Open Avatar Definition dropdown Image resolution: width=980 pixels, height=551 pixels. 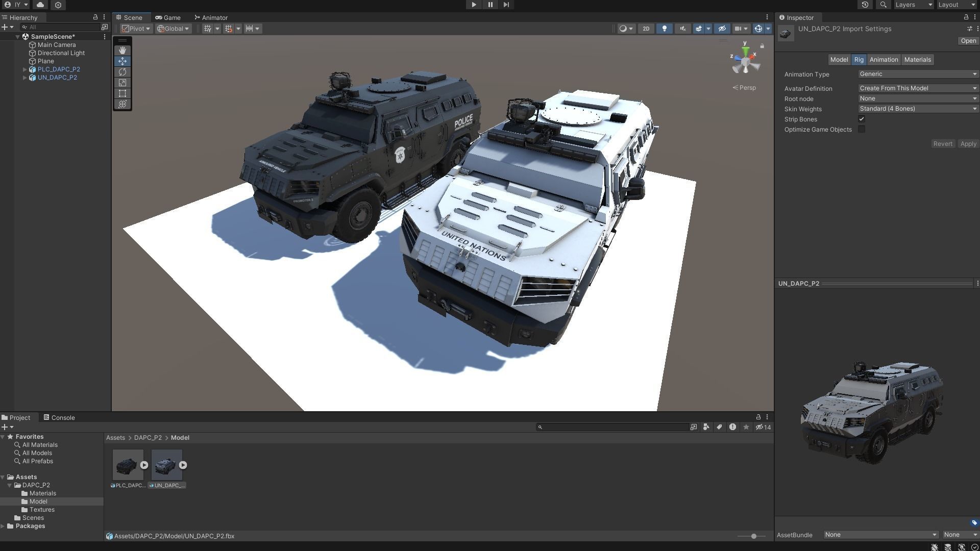click(x=918, y=88)
